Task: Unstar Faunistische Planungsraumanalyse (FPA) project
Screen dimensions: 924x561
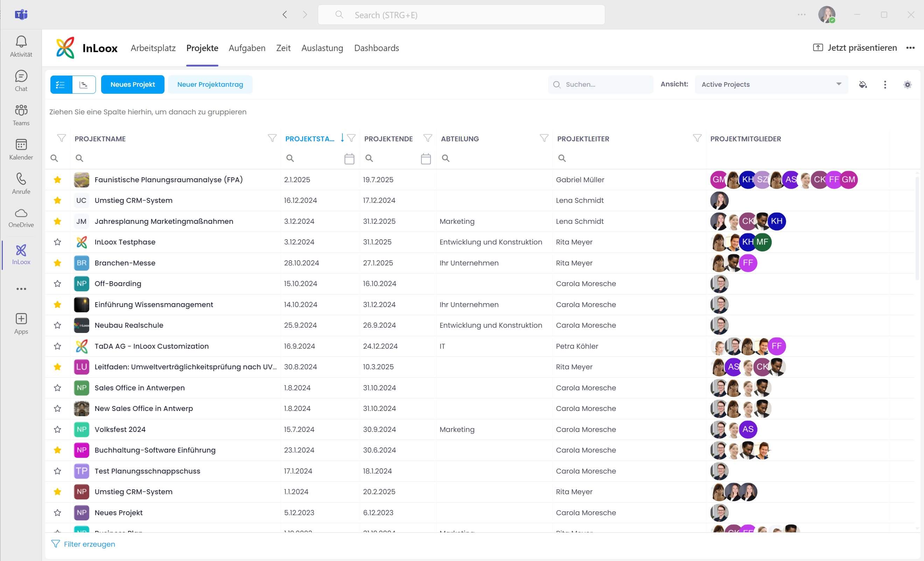Action: (57, 179)
